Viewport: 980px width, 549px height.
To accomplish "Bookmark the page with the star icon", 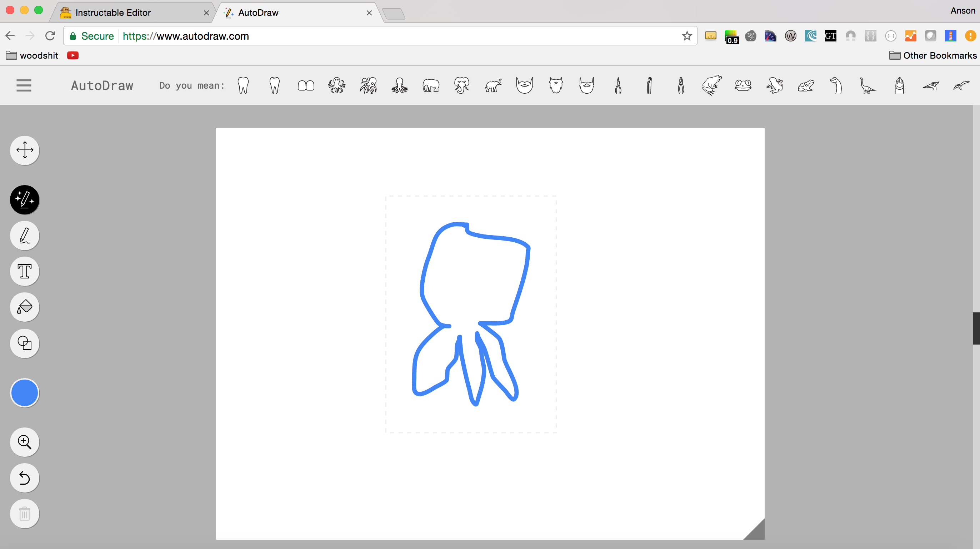I will point(687,36).
